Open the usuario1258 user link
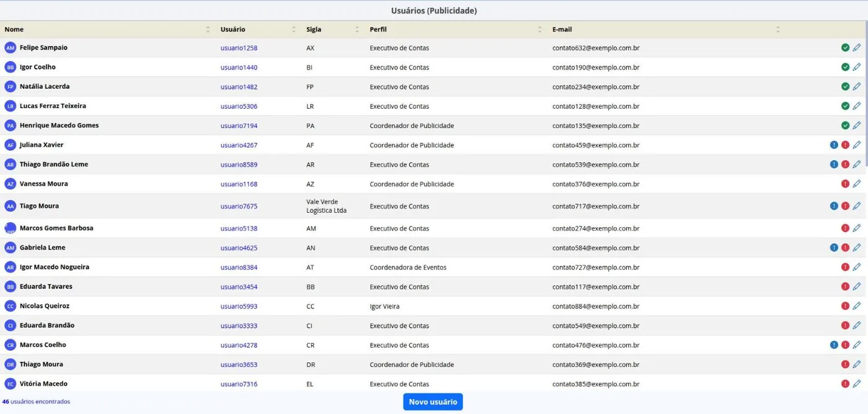868x414 pixels. click(x=239, y=48)
